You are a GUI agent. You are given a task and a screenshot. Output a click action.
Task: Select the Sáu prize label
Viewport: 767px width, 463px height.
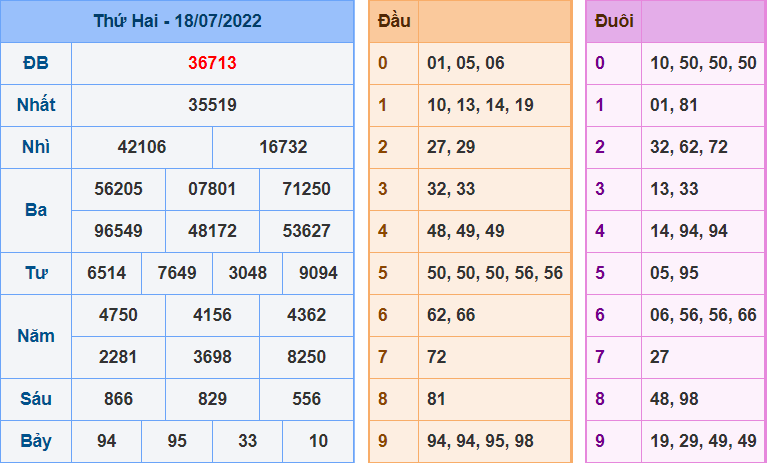click(x=36, y=399)
